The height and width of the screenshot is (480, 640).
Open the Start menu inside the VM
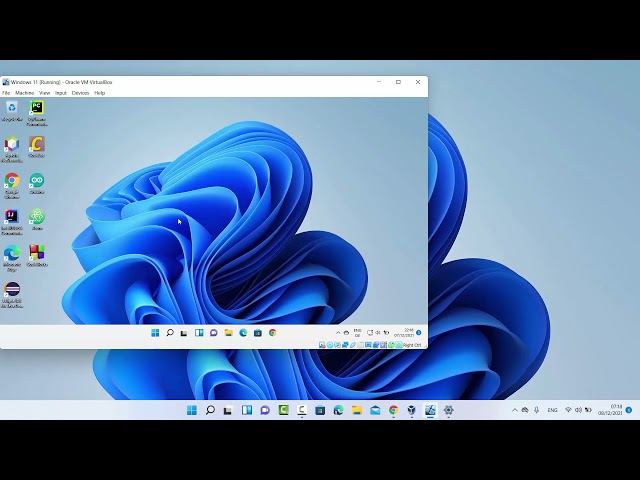[155, 333]
